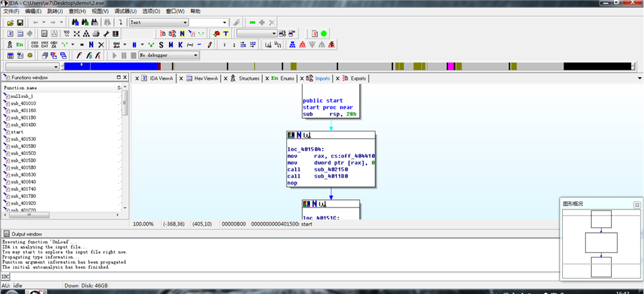Click the yellow N icon in second toolbar
644x294 pixels.
[182, 34]
